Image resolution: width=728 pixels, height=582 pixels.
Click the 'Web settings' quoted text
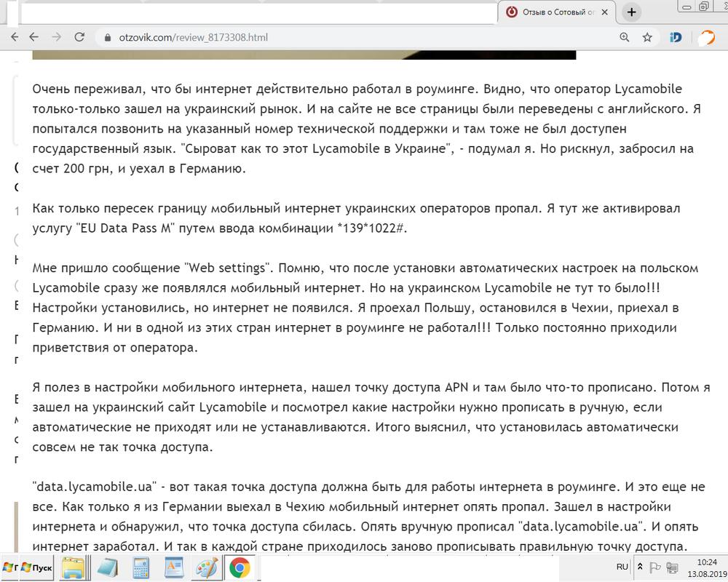click(x=227, y=268)
